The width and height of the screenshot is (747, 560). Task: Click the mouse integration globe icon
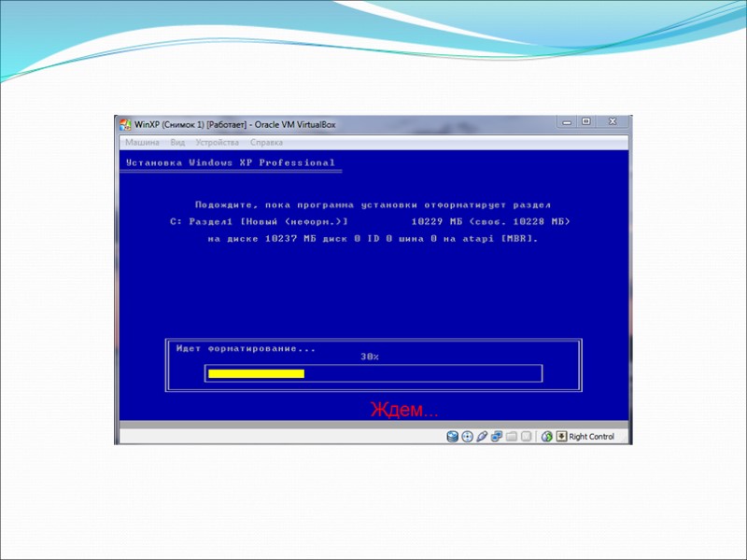547,436
